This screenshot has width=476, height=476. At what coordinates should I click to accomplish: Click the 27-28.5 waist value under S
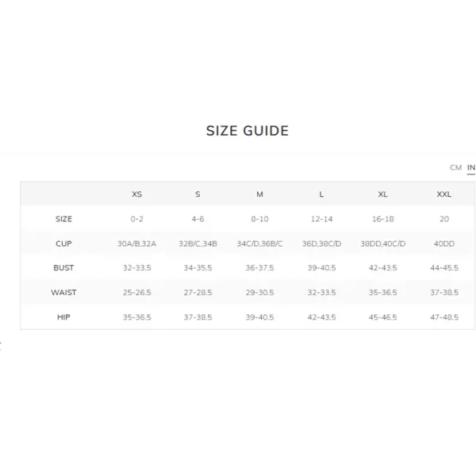pyautogui.click(x=198, y=292)
